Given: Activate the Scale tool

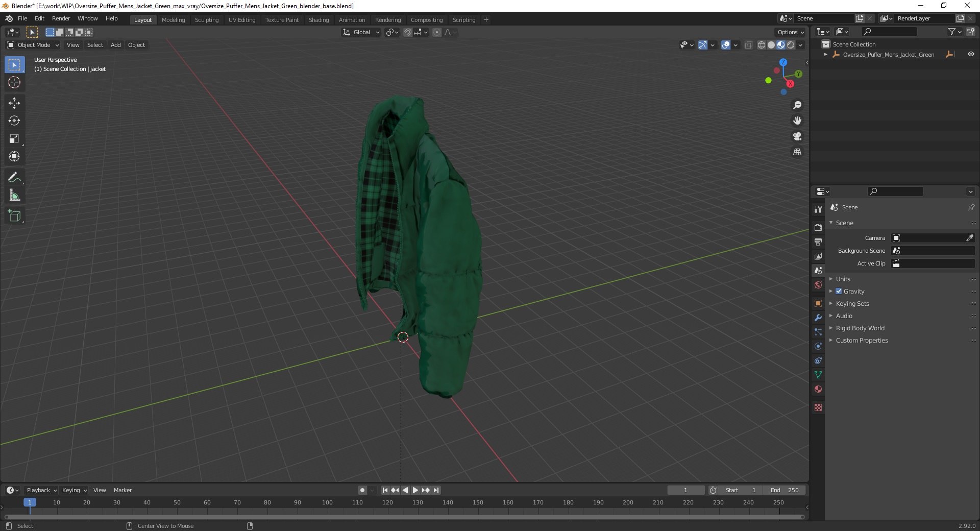Looking at the screenshot, I should [x=14, y=139].
